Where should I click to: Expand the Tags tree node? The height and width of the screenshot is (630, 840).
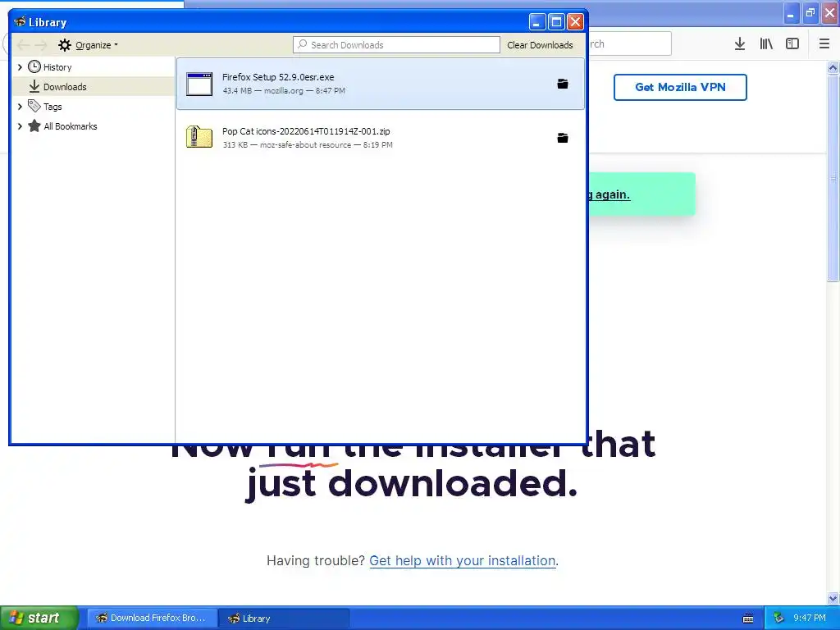coord(20,107)
